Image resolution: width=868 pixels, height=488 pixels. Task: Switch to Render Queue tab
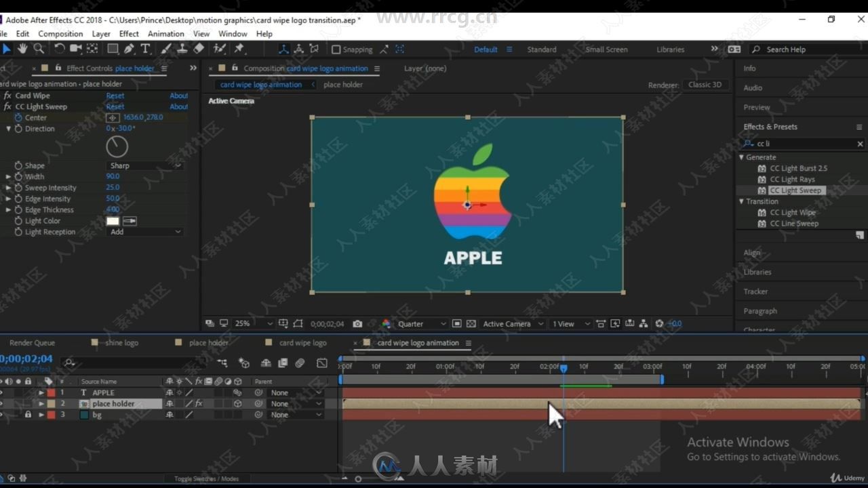[x=32, y=343]
